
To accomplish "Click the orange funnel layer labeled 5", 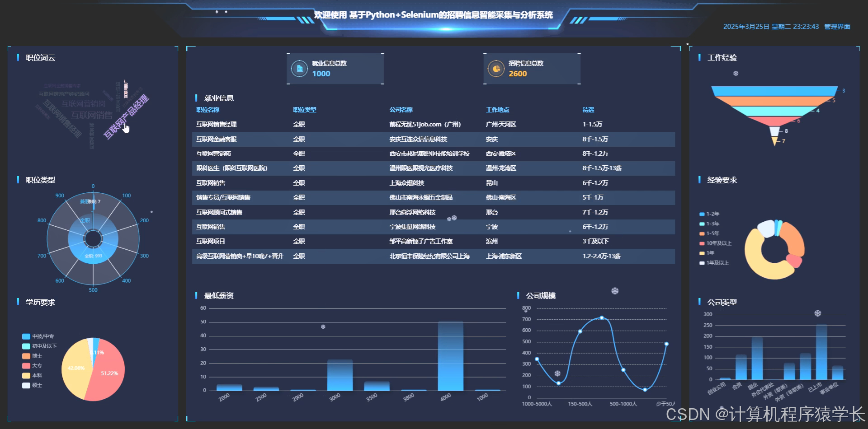I will 774,101.
